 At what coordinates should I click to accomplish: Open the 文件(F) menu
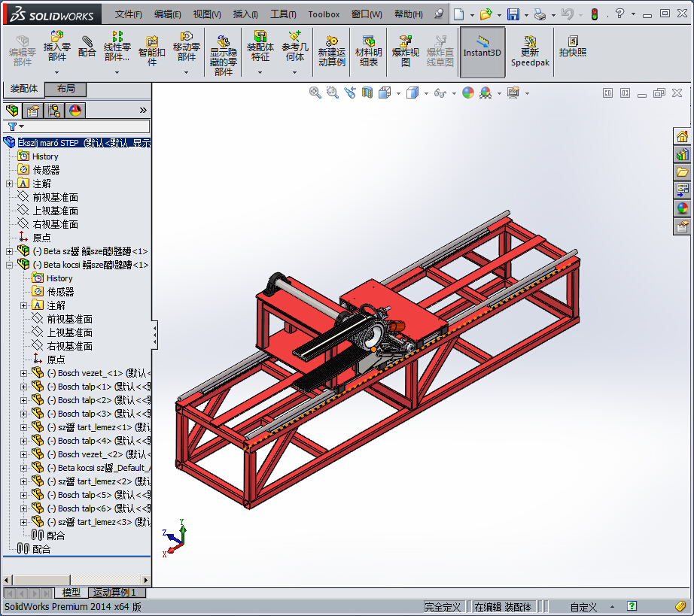point(129,14)
